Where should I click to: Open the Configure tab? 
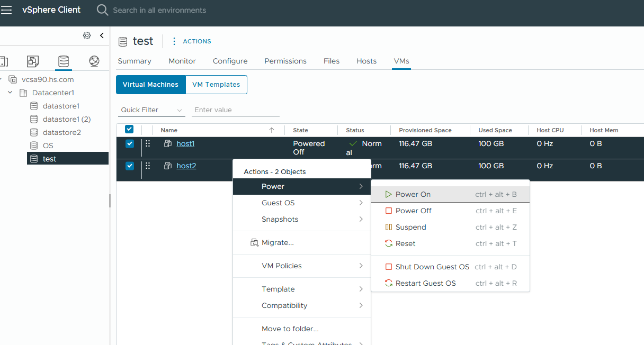click(x=230, y=61)
